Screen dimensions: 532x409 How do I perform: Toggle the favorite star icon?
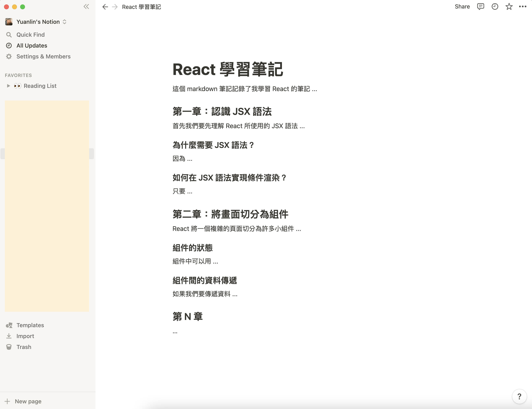(509, 7)
